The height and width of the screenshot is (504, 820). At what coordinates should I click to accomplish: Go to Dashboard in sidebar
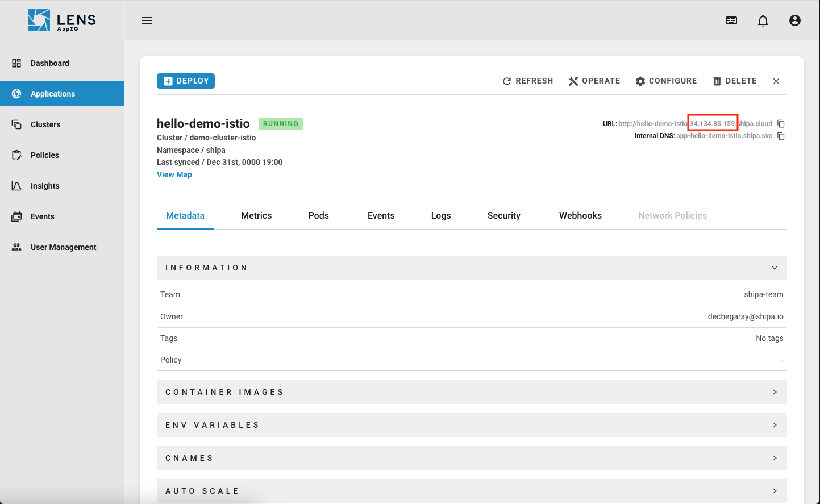(x=62, y=63)
